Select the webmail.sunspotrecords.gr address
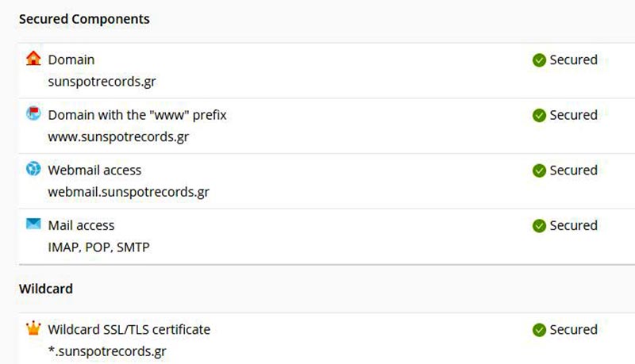The height and width of the screenshot is (364, 635). click(129, 192)
